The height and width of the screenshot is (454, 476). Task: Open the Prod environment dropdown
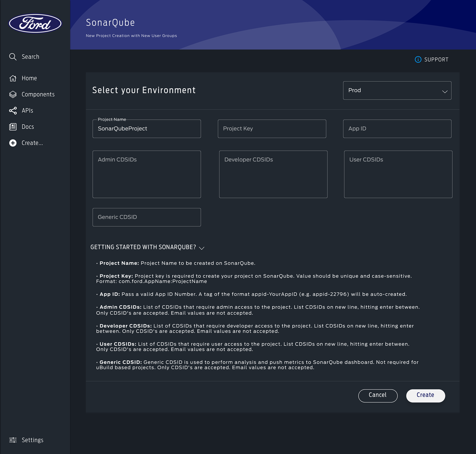tap(397, 90)
